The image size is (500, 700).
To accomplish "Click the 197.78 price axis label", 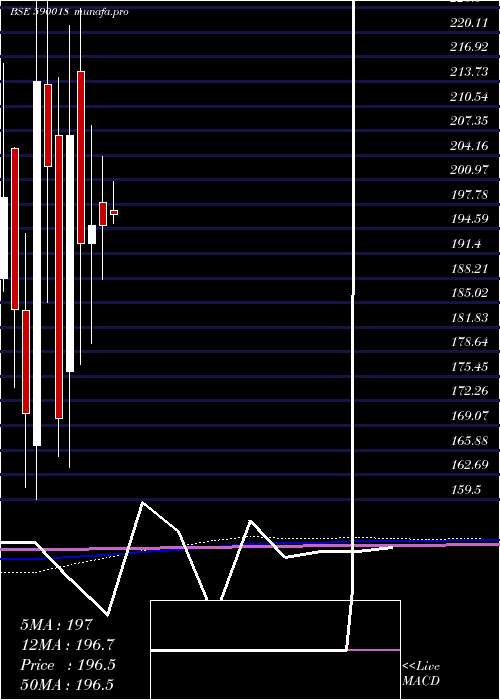I will tap(469, 195).
